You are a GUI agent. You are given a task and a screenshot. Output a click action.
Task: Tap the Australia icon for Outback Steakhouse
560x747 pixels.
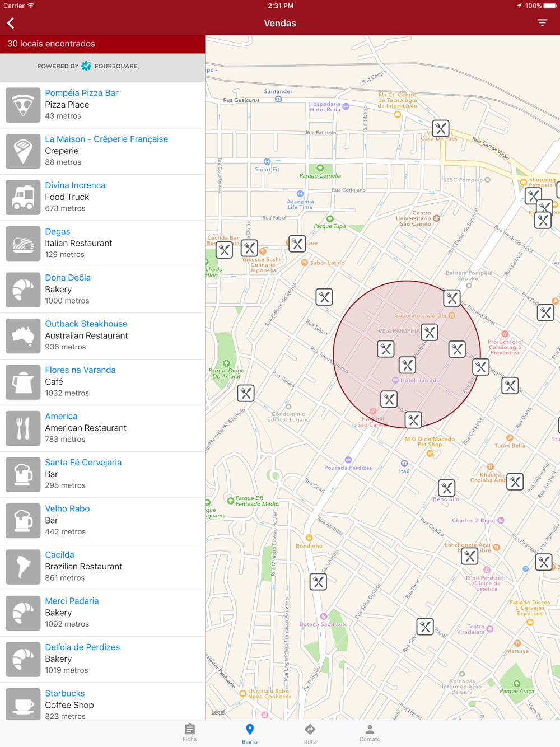tap(23, 336)
